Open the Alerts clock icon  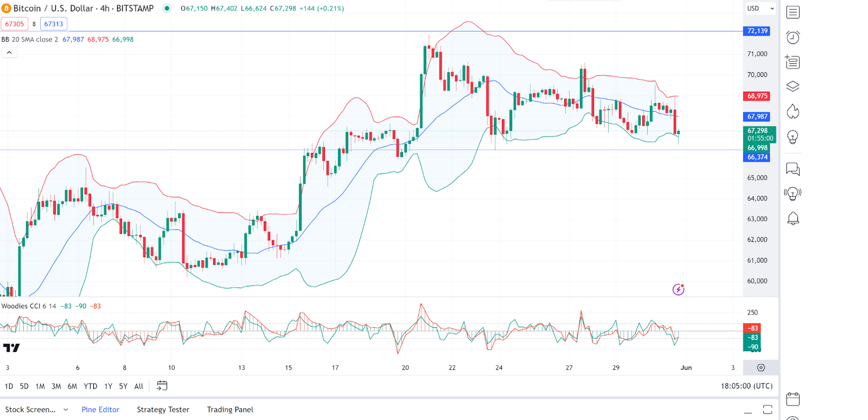(x=793, y=37)
